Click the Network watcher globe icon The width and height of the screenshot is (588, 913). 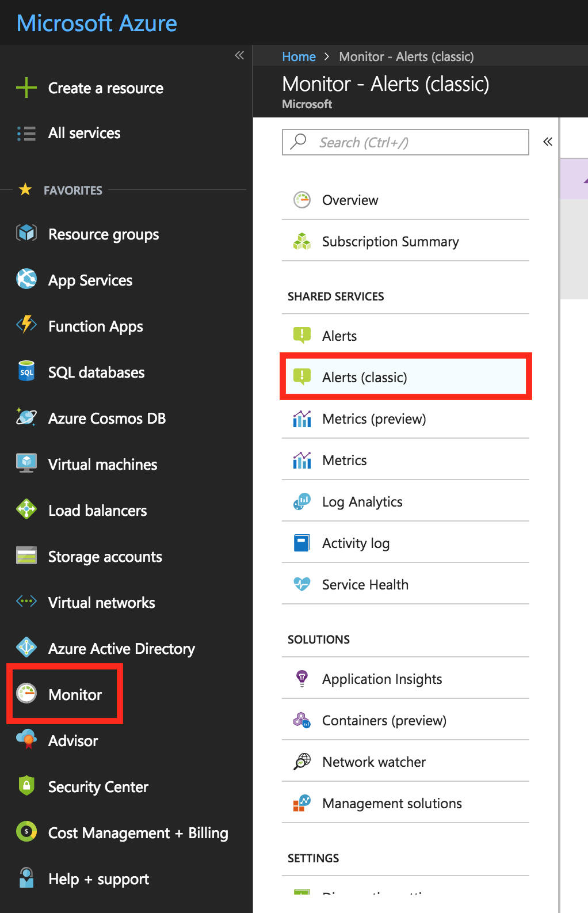pyautogui.click(x=302, y=762)
